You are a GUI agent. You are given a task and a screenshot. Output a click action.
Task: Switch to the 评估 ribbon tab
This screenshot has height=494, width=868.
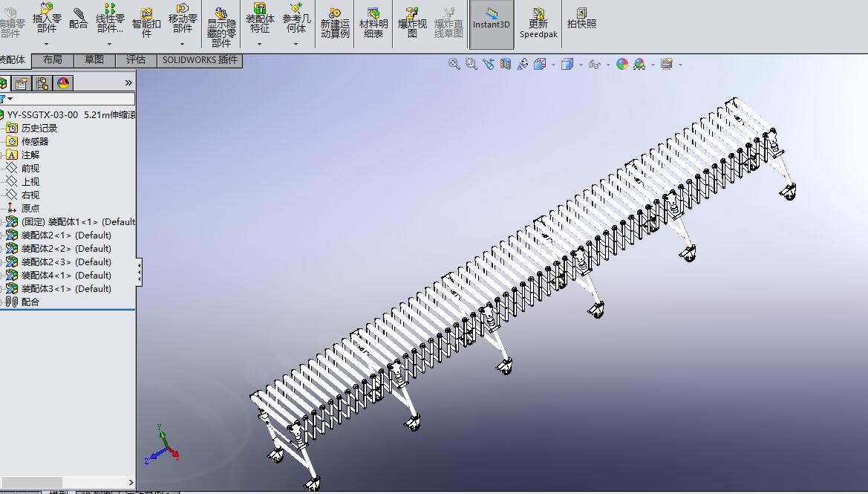click(136, 60)
